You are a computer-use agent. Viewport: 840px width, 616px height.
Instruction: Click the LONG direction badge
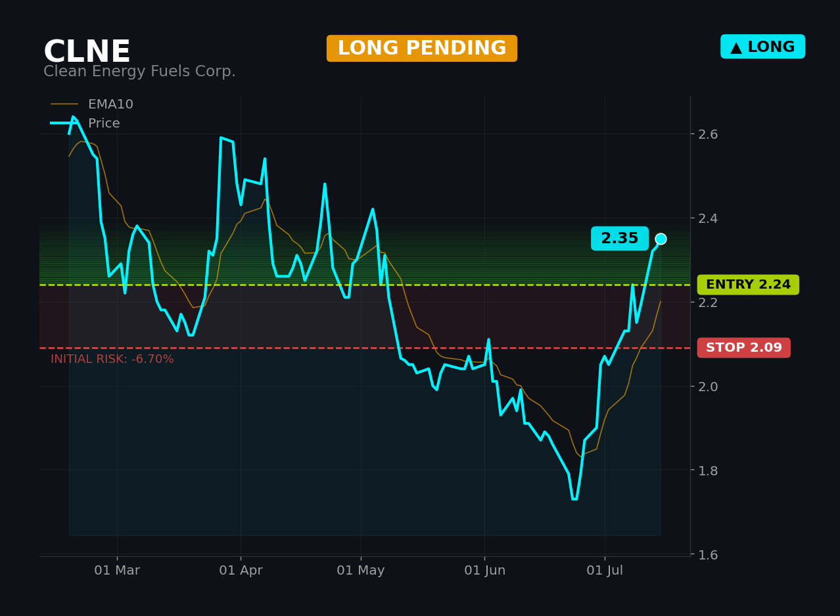click(762, 47)
